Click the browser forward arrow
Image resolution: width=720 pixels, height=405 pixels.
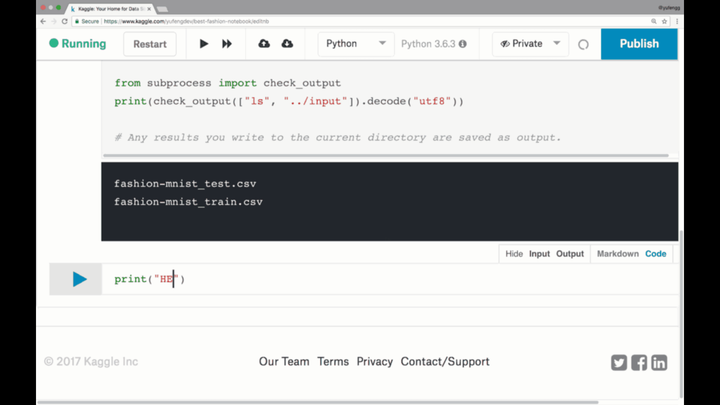point(54,21)
